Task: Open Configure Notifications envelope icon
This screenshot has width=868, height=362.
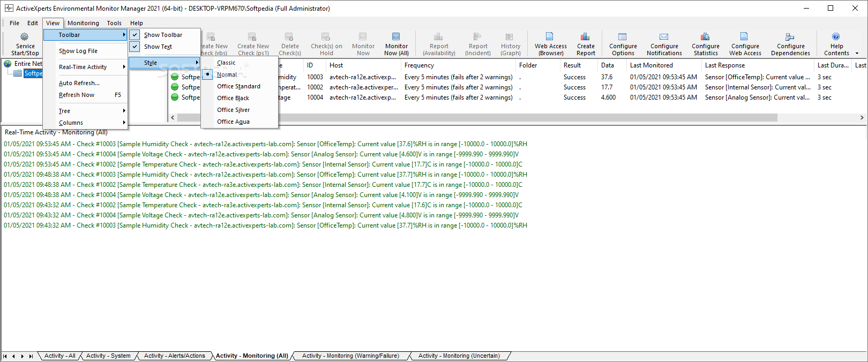Action: [664, 37]
